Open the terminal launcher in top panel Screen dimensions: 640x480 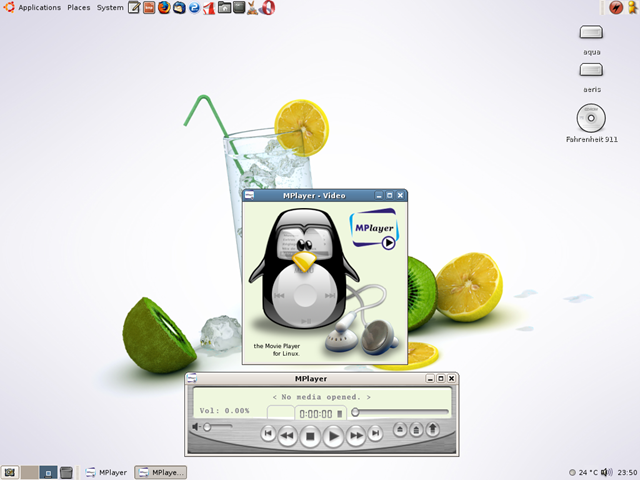tap(239, 7)
